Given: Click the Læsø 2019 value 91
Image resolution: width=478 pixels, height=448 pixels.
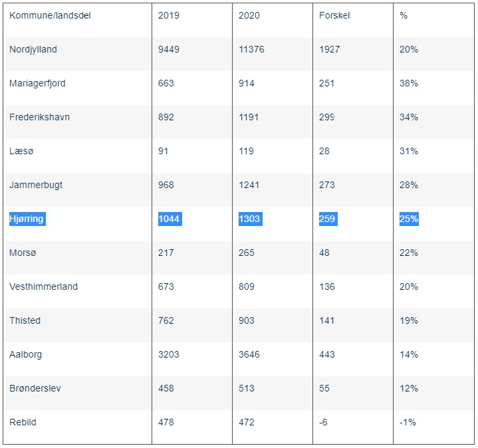Looking at the screenshot, I should [x=164, y=151].
